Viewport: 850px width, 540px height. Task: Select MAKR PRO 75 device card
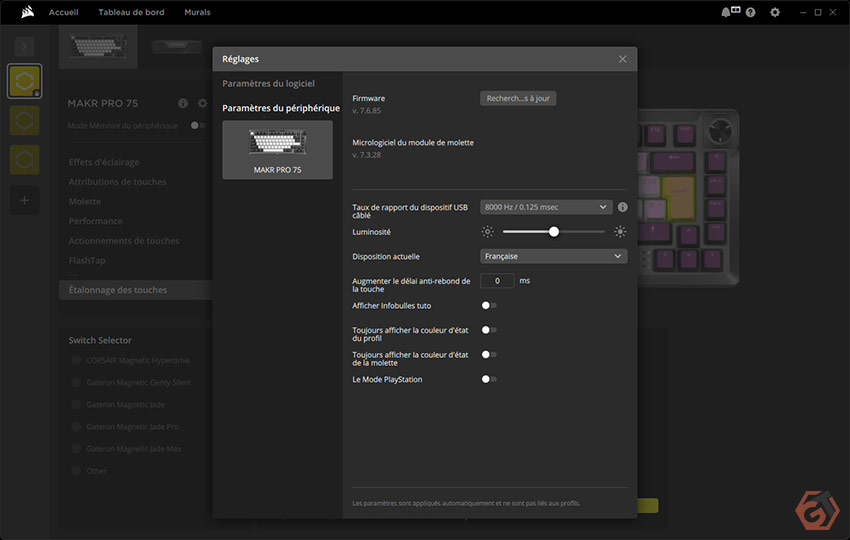[x=278, y=150]
